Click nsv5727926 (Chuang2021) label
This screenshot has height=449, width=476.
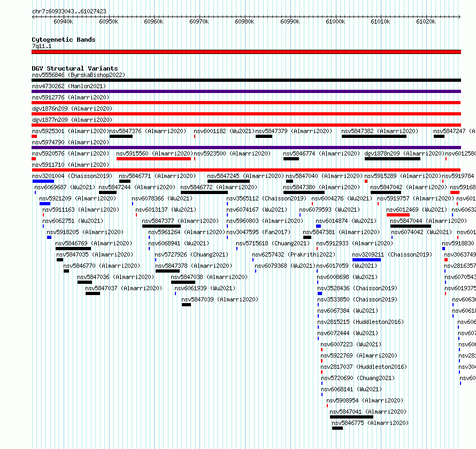pos(191,254)
